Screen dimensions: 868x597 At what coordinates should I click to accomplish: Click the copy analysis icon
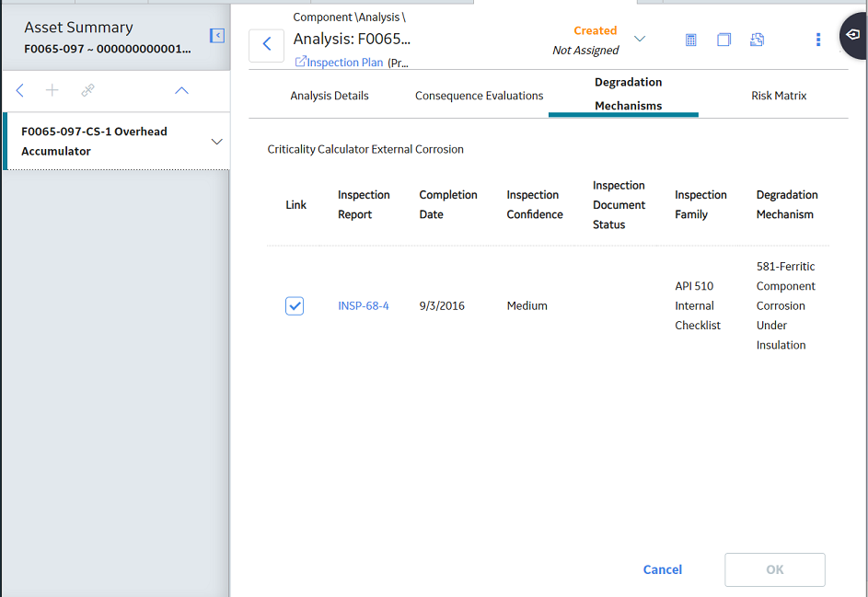[724, 40]
